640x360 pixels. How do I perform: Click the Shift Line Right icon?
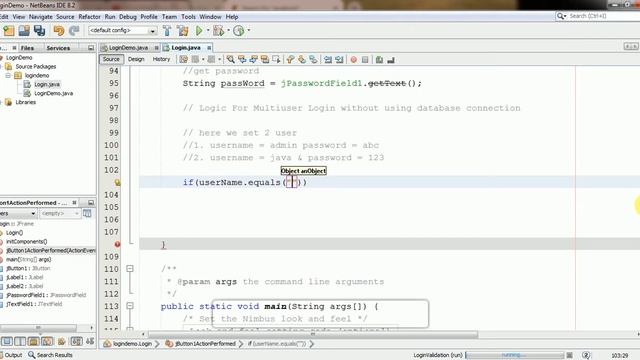point(339,60)
